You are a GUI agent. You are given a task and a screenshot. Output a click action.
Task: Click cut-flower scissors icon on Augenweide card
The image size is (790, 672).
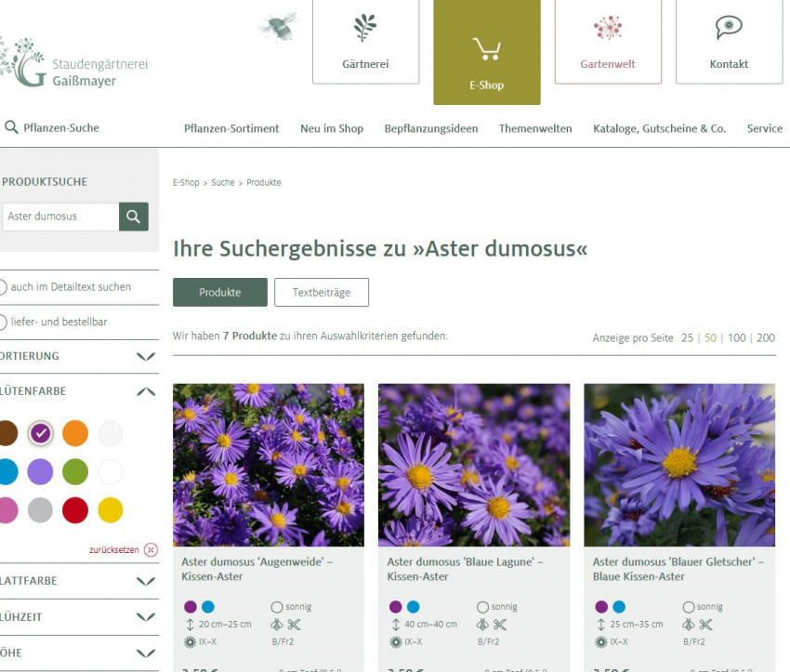294,625
